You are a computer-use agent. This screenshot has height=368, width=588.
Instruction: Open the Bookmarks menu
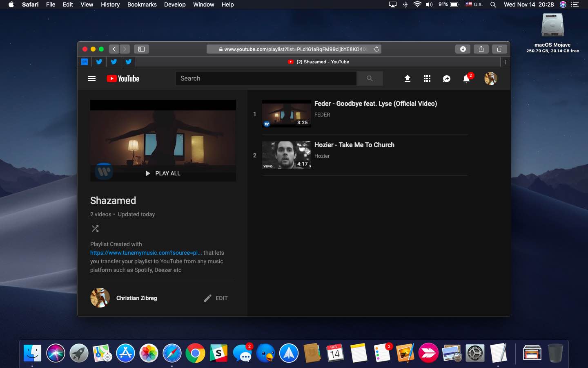point(142,4)
